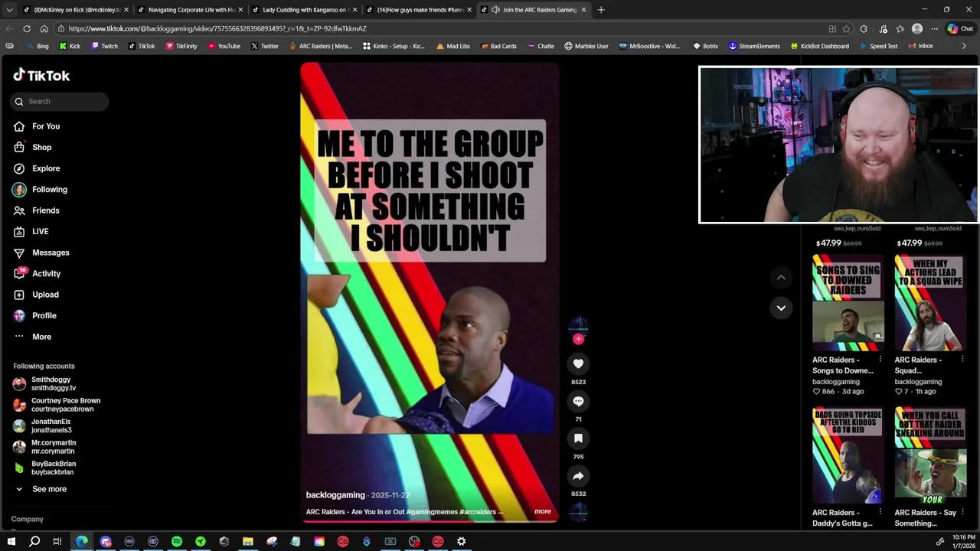
Task: Open options for Daddy's Gotta go video
Action: (880, 513)
